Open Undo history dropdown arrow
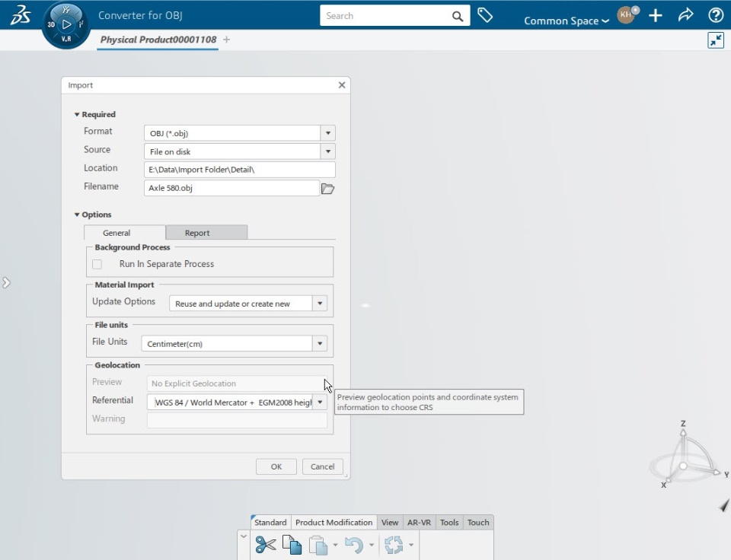The height and width of the screenshot is (560, 731). 372,545
